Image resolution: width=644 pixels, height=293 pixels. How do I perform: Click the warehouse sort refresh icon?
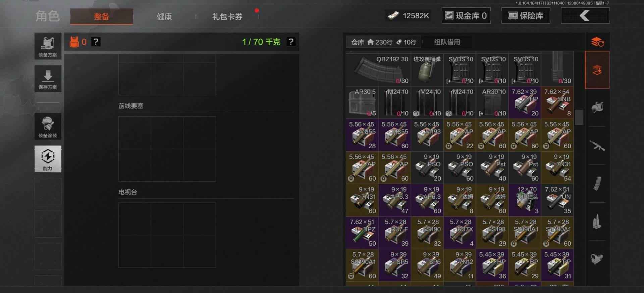pos(597,42)
